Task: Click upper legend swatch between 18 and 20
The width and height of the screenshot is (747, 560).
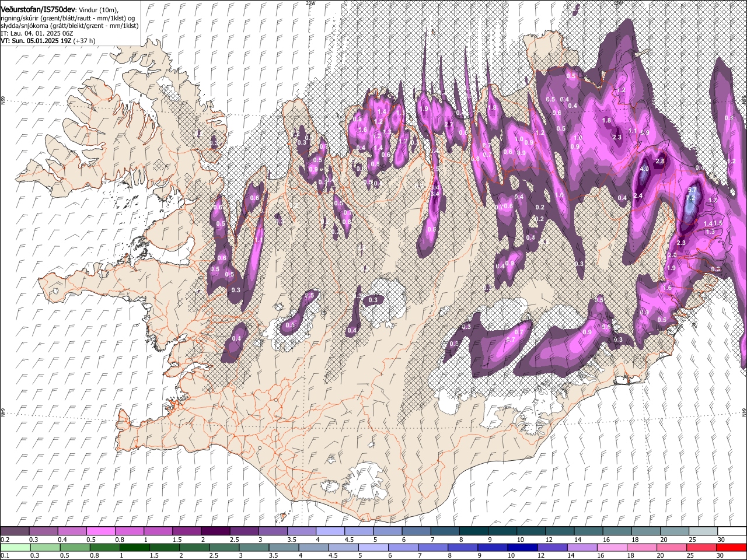Action: coord(645,531)
